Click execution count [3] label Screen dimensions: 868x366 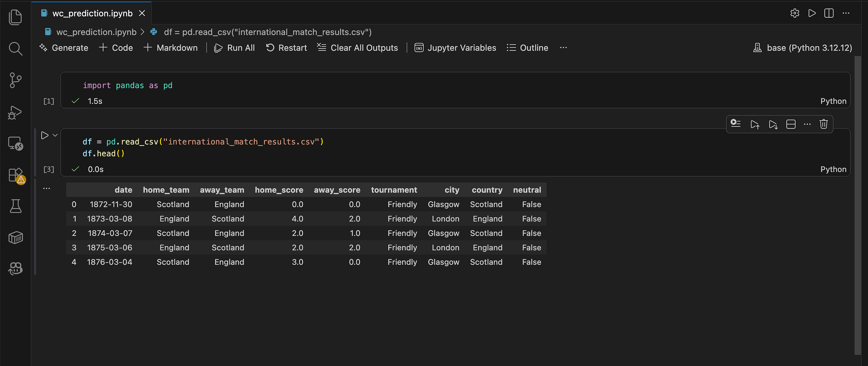48,169
